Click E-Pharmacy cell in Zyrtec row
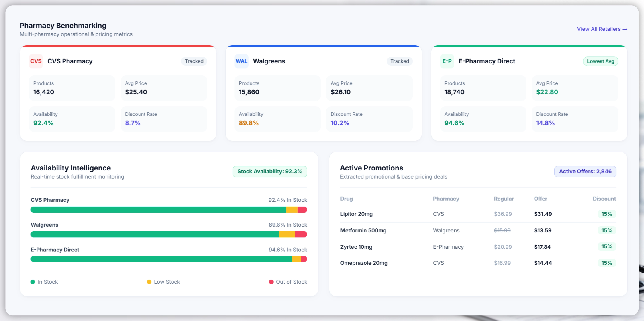The image size is (644, 321). point(448,247)
